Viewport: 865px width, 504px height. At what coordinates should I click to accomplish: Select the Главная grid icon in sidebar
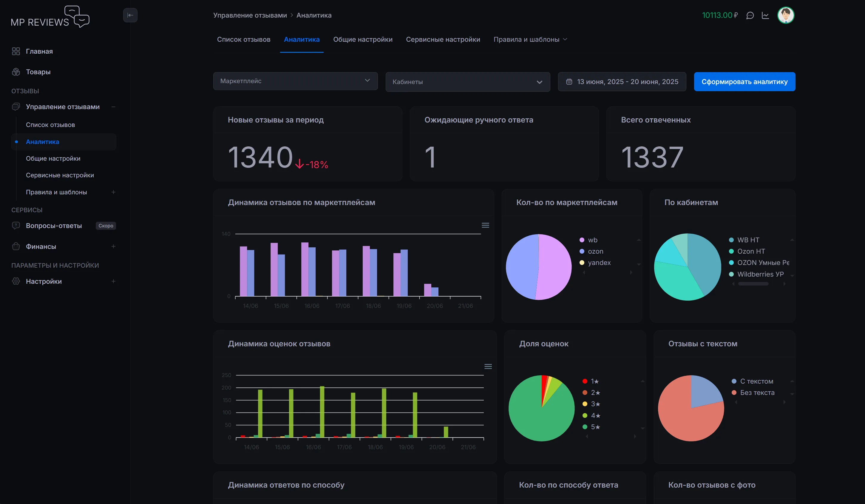coord(16,51)
